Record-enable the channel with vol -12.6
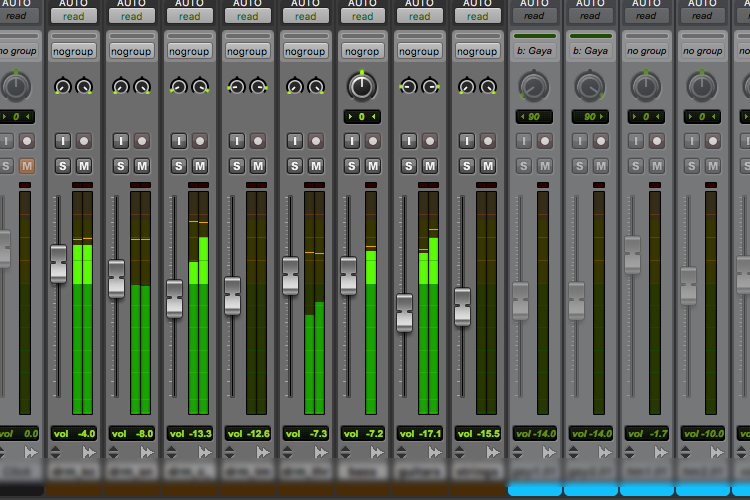Viewport: 750px width, 500px height. tap(258, 141)
